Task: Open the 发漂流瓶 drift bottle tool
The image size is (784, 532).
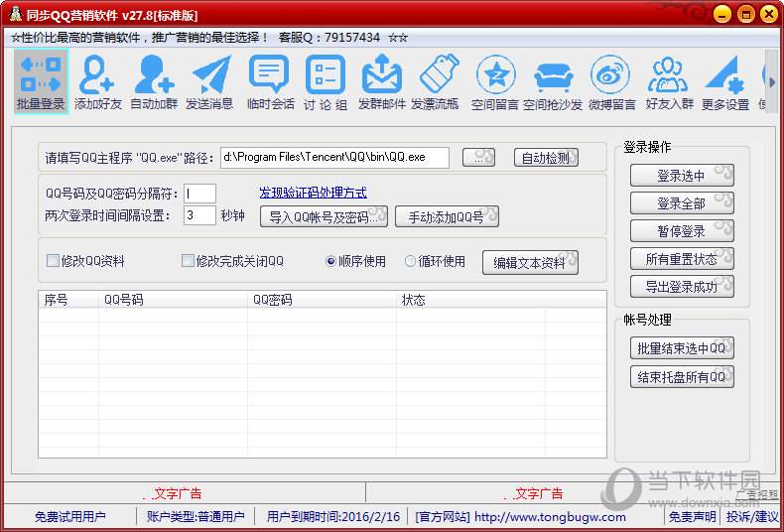Action: coord(435,81)
